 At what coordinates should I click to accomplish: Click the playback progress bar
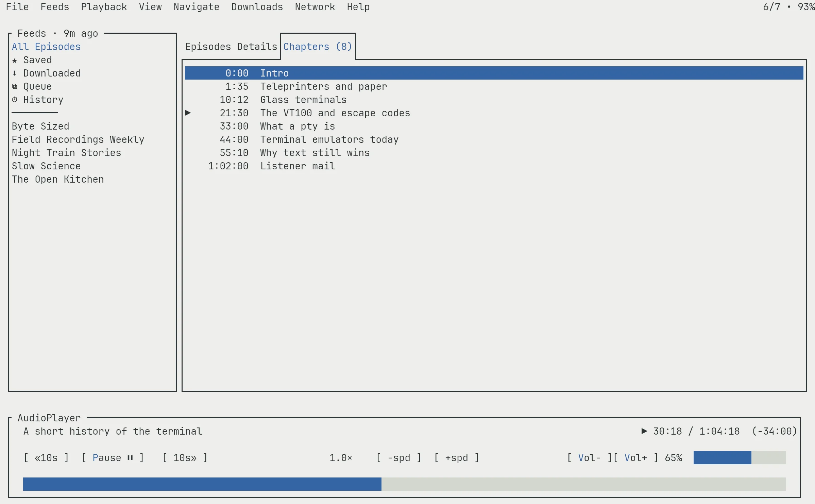[405, 484]
